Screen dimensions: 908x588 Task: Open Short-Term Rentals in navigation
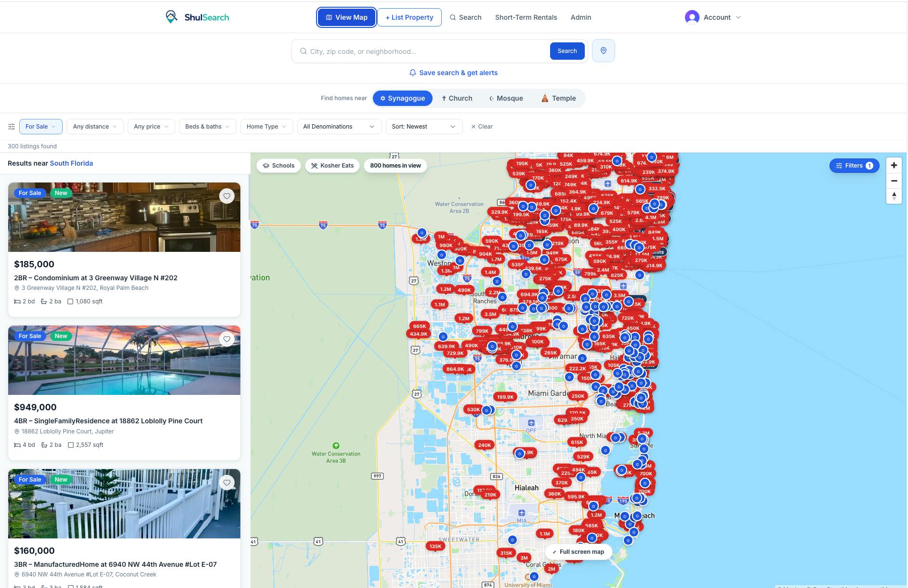pyautogui.click(x=526, y=17)
